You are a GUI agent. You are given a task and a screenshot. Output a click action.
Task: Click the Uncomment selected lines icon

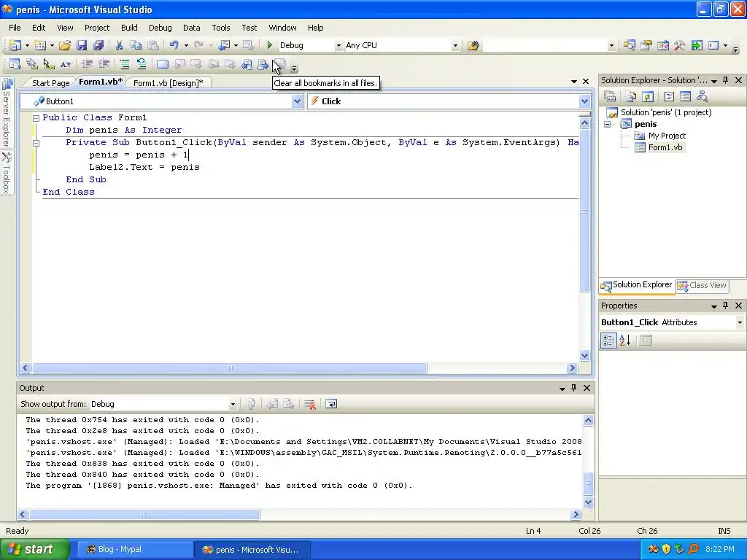(x=142, y=64)
